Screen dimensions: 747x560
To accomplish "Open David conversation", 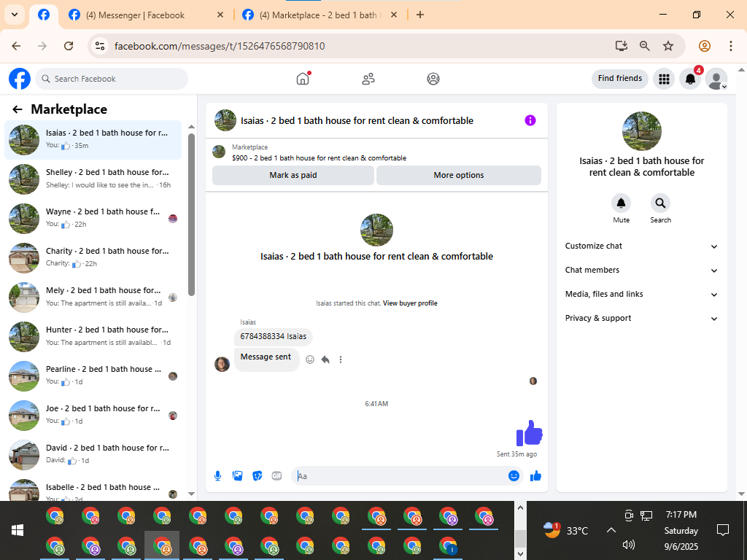I will point(93,454).
